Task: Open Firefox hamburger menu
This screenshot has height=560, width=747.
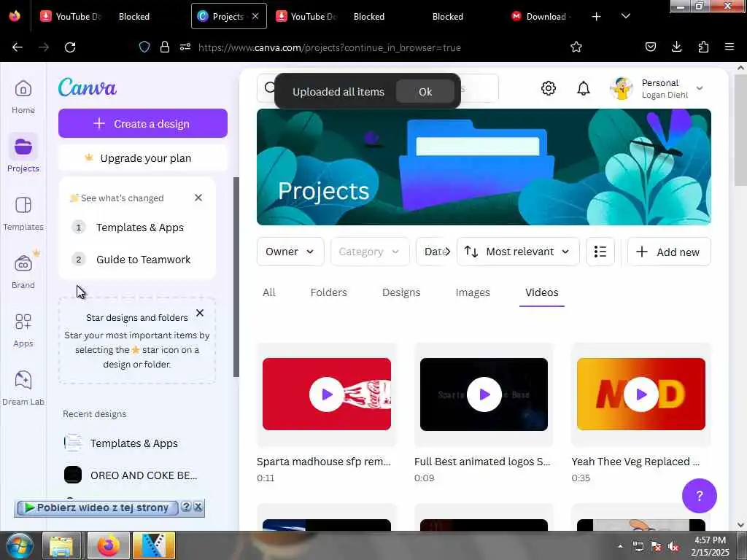Action: pos(729,47)
